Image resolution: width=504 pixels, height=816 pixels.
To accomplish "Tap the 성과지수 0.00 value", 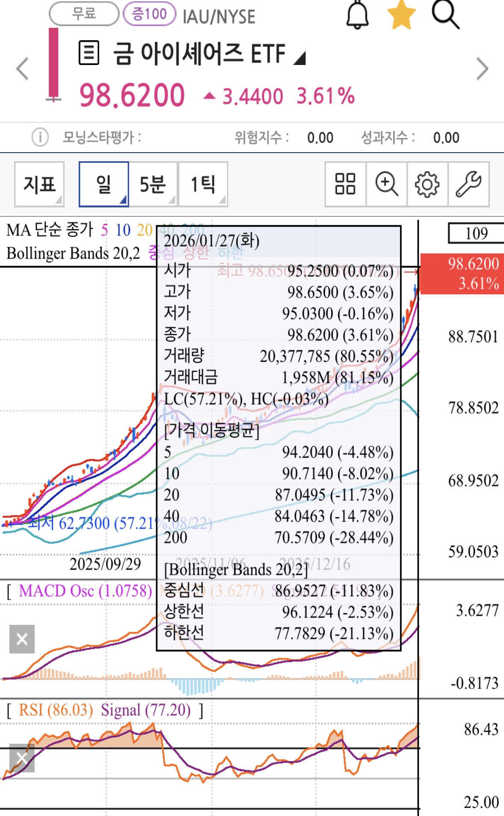I will point(446,138).
